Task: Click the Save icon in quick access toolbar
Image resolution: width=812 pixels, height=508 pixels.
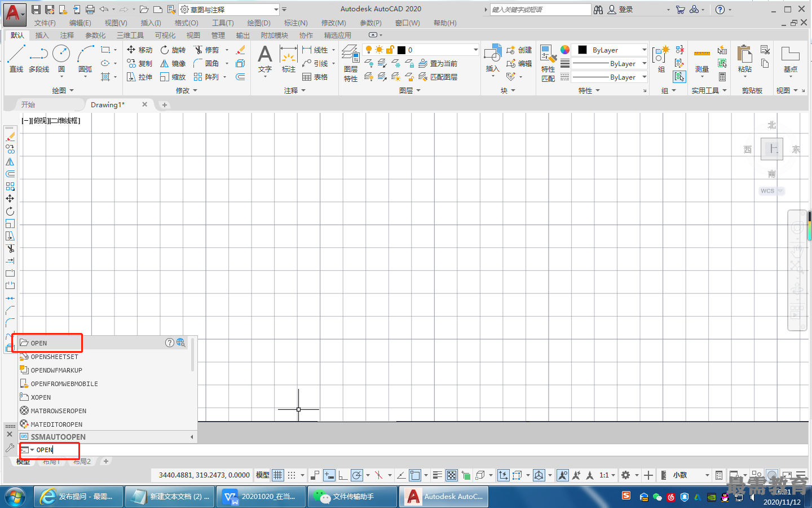Action: pos(36,10)
